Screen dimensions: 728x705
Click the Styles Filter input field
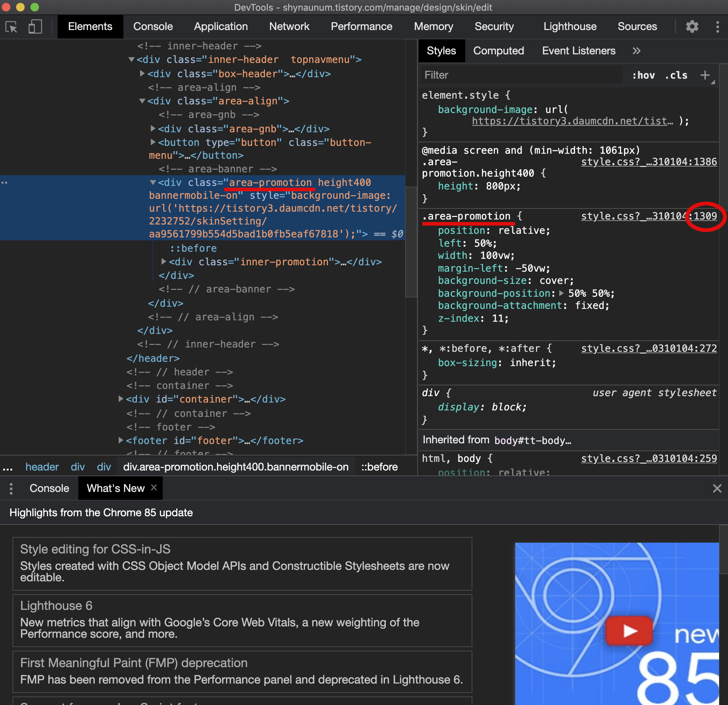click(520, 75)
